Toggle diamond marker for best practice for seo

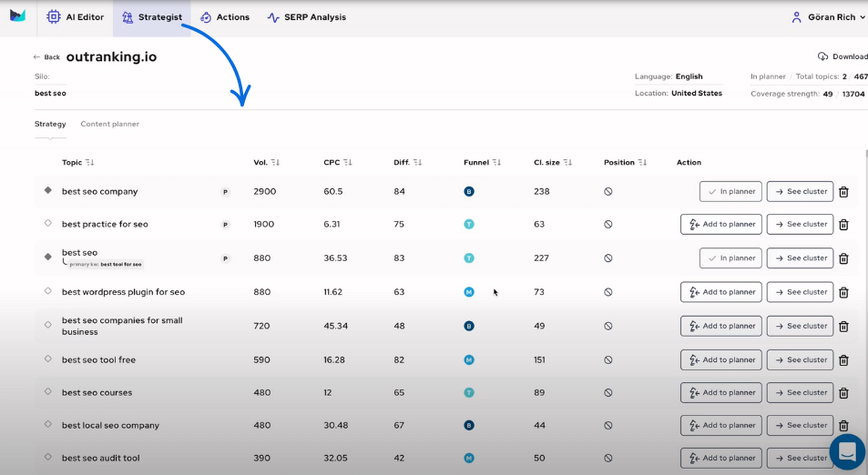click(x=48, y=224)
